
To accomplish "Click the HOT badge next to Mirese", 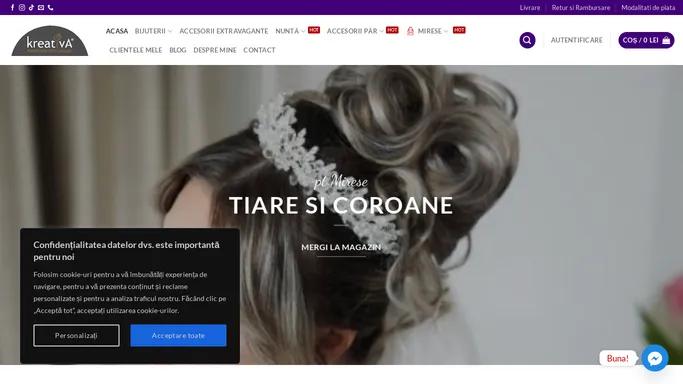I will pyautogui.click(x=459, y=30).
